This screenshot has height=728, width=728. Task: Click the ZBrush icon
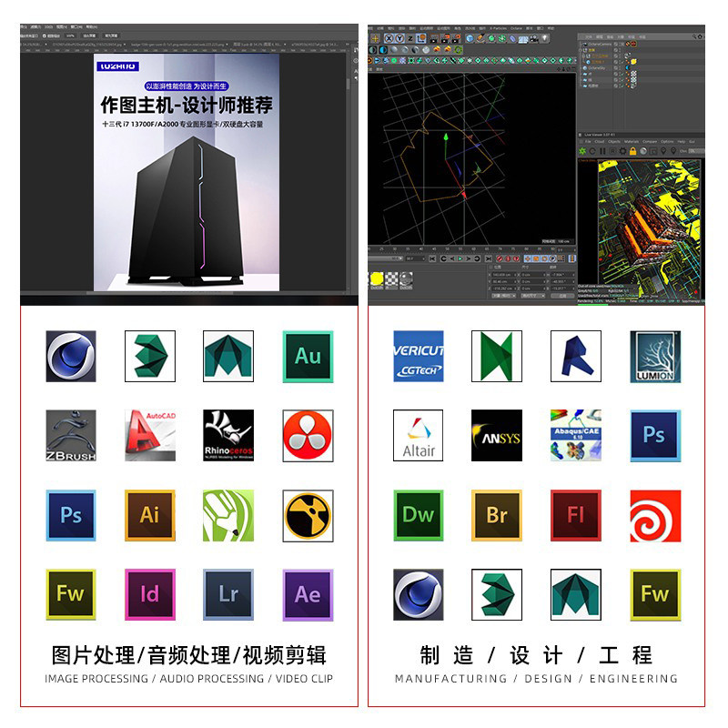click(x=71, y=436)
